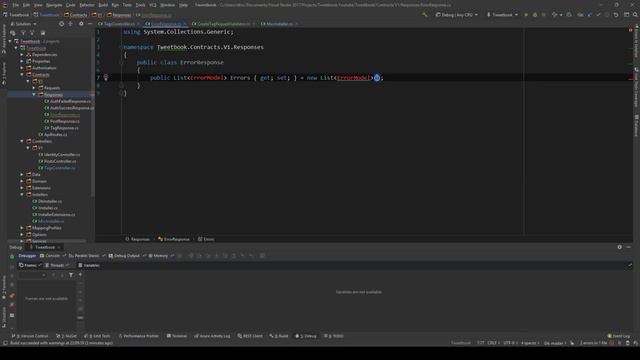640x360 pixels.
Task: Click the ErrorResponse breadcrumb below the editor
Action: 174,239
